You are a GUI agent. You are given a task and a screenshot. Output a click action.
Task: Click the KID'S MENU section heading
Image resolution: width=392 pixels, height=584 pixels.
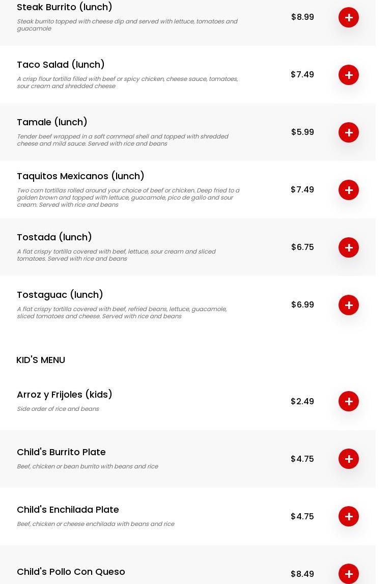click(41, 360)
